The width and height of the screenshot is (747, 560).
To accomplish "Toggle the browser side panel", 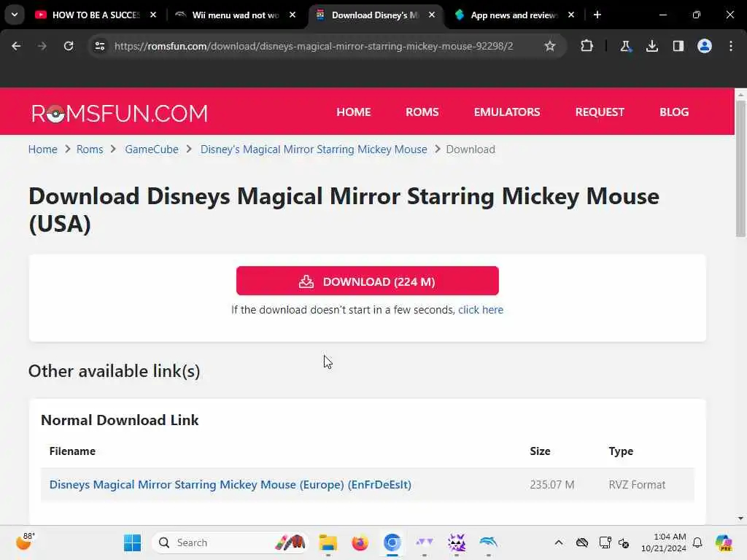I will point(678,46).
